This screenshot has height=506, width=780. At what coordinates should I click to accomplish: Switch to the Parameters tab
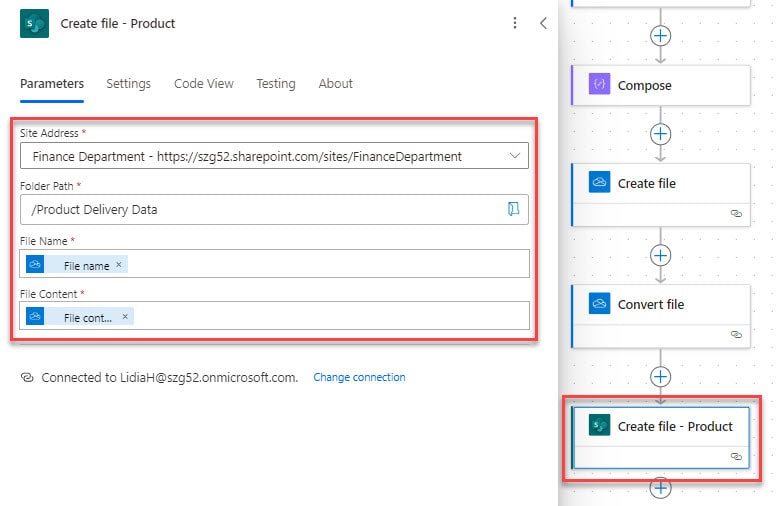tap(52, 84)
